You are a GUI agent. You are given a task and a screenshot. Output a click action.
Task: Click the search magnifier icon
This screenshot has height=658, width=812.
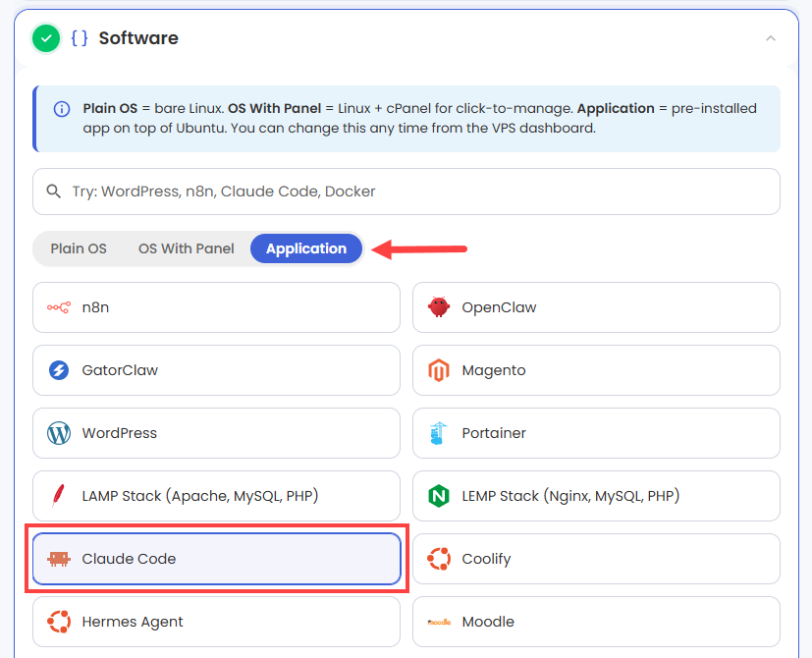point(53,192)
